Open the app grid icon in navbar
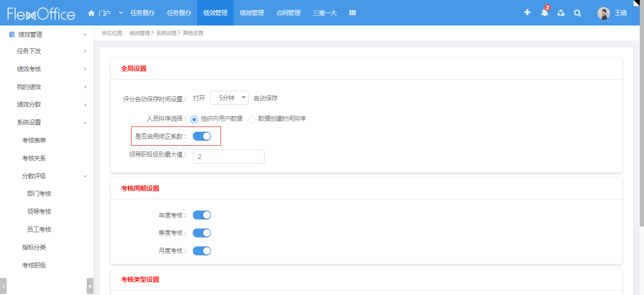644x295 pixels. click(x=352, y=13)
